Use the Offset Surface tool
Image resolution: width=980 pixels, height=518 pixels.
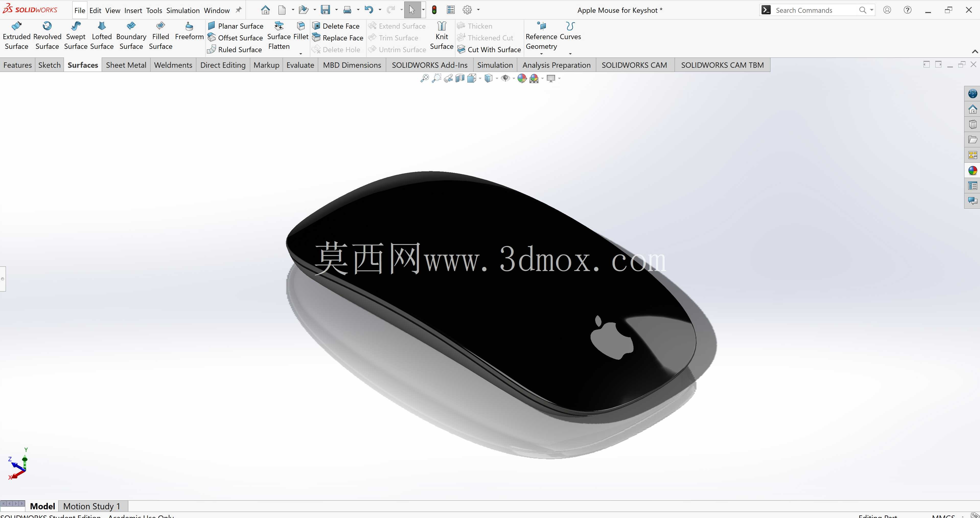(235, 38)
